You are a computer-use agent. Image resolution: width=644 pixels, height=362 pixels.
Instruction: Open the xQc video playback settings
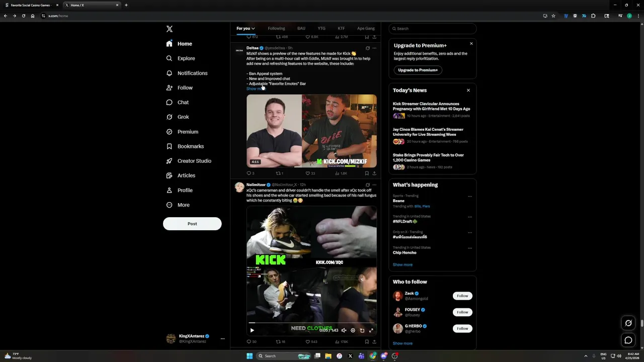[x=353, y=330]
